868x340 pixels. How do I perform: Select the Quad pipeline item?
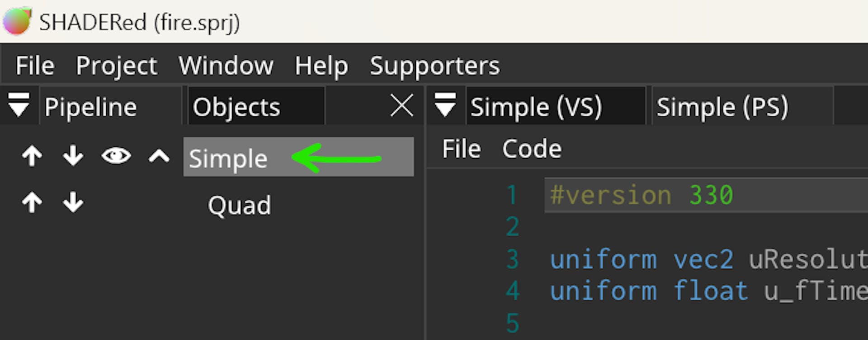[x=239, y=205]
